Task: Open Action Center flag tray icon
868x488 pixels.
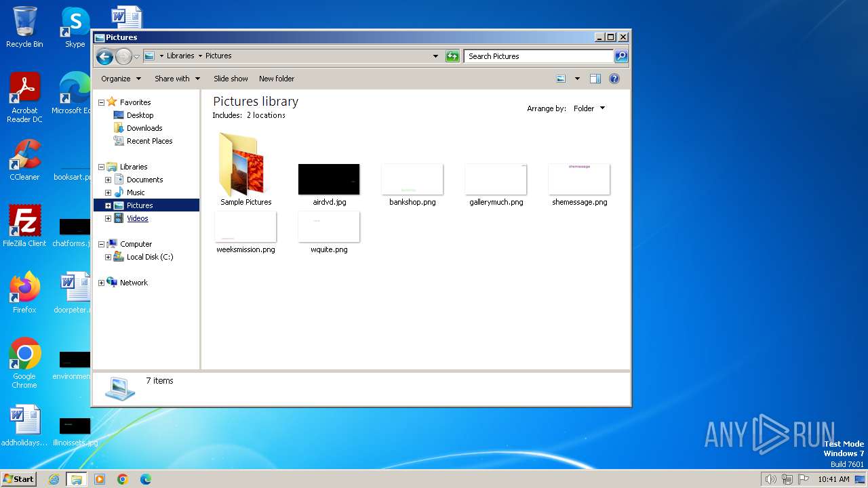Action: coord(804,479)
